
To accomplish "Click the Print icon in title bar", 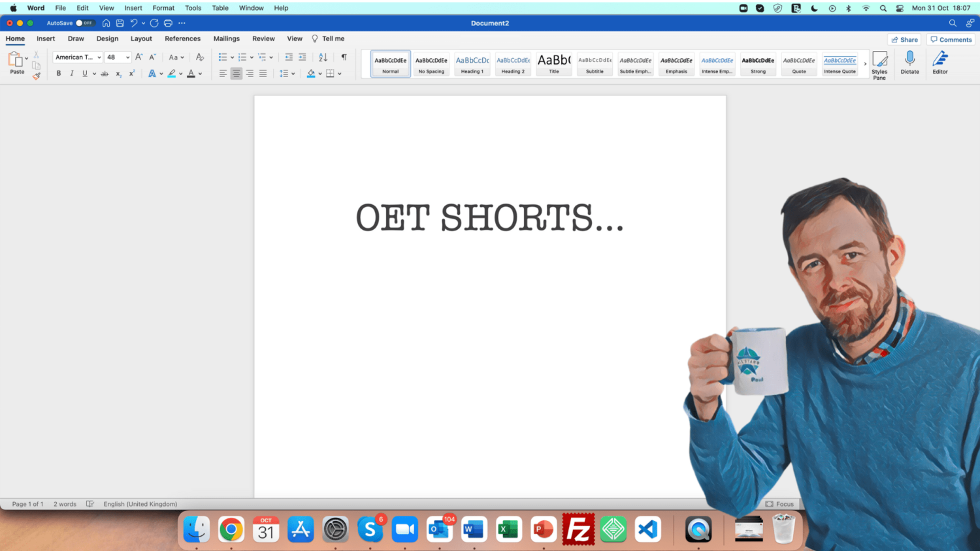I will 168,23.
